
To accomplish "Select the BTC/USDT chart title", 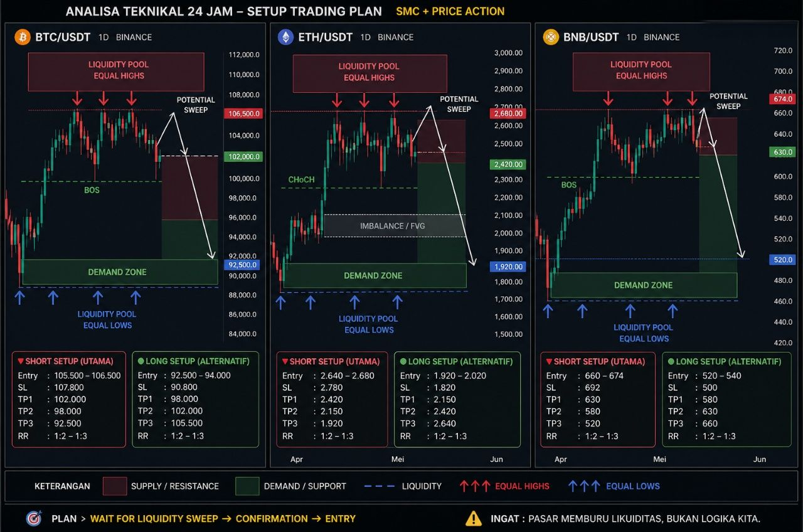I will point(63,38).
